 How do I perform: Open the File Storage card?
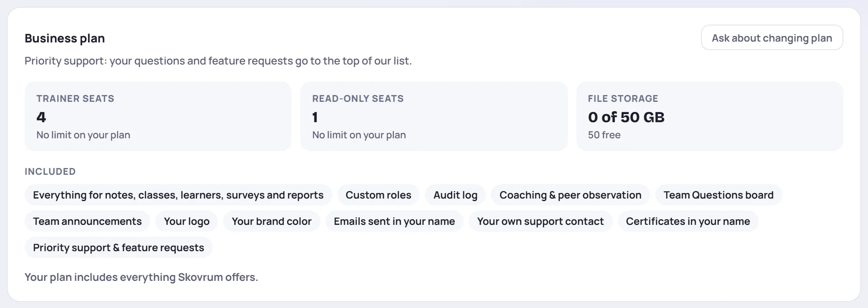pos(710,116)
